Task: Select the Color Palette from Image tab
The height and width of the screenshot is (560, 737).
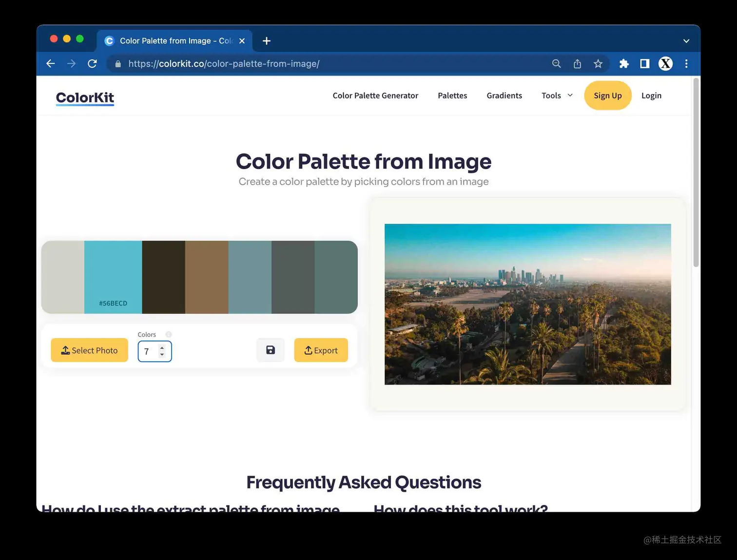Action: pos(175,41)
